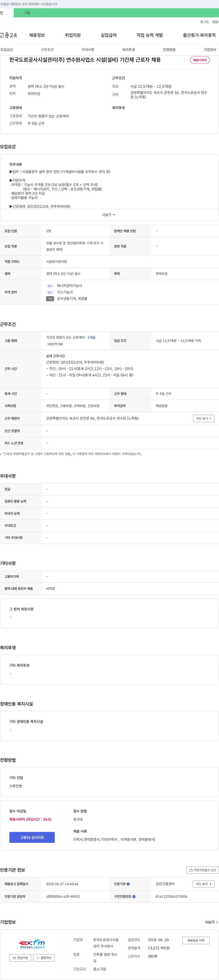
Task: Click the 고용24 입사지원 apply button
Action: [32, 837]
